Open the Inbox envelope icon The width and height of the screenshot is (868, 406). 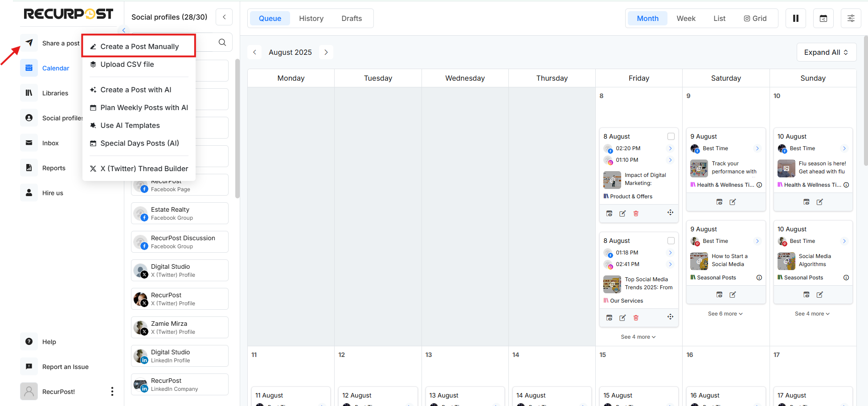point(29,143)
